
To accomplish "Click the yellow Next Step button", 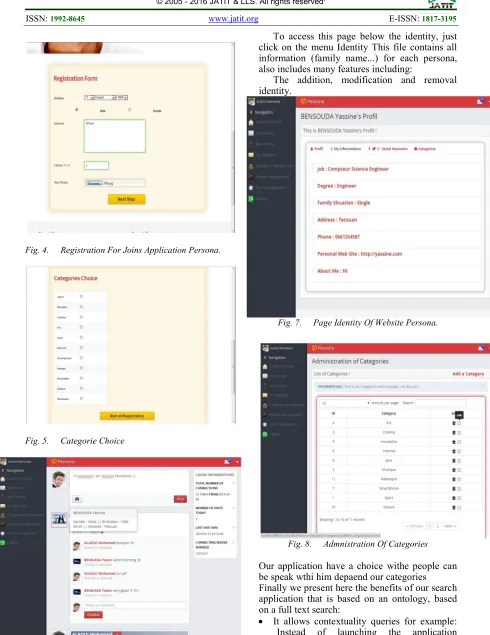I will coord(126,199).
